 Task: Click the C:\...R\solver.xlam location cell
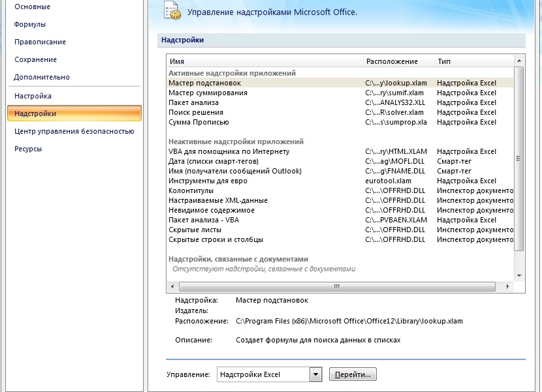tap(394, 112)
